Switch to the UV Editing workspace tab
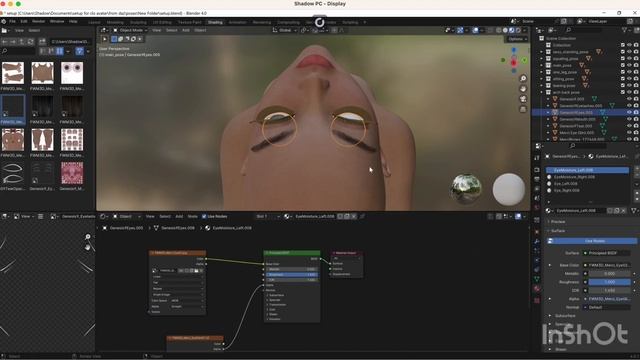Image resolution: width=640 pixels, height=360 pixels. click(x=162, y=22)
